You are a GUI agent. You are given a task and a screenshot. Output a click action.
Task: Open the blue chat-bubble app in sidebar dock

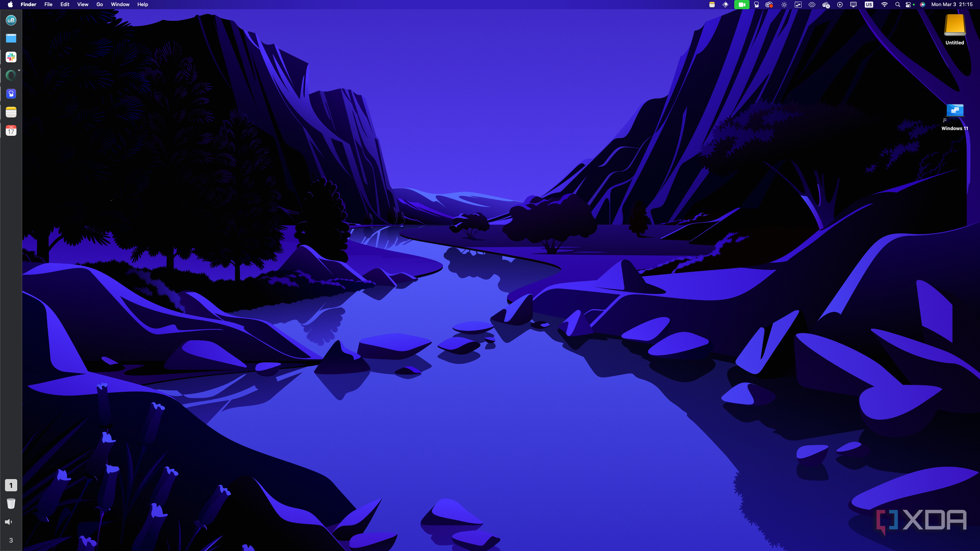11,94
